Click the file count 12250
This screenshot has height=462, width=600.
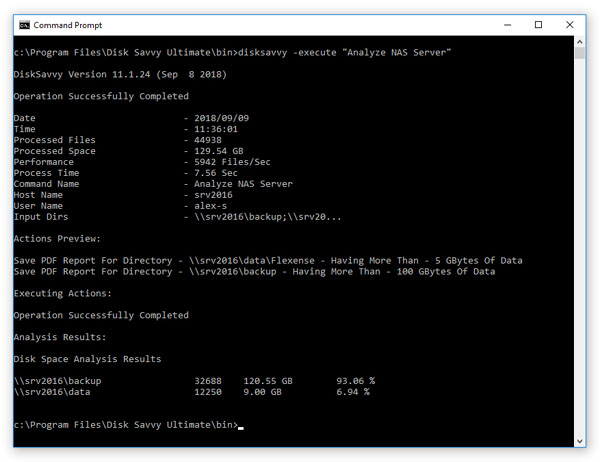pos(208,392)
